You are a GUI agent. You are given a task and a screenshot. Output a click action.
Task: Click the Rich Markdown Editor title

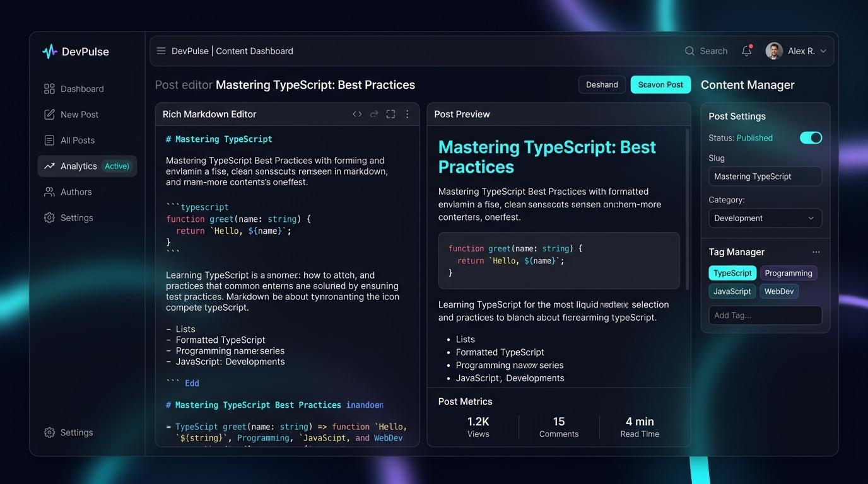click(209, 114)
